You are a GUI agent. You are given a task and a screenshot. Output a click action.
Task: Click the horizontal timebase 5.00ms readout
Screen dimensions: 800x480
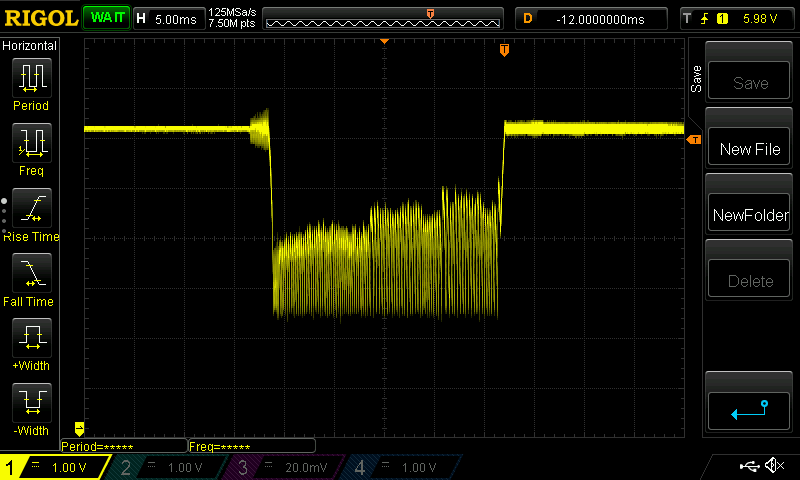pyautogui.click(x=170, y=19)
